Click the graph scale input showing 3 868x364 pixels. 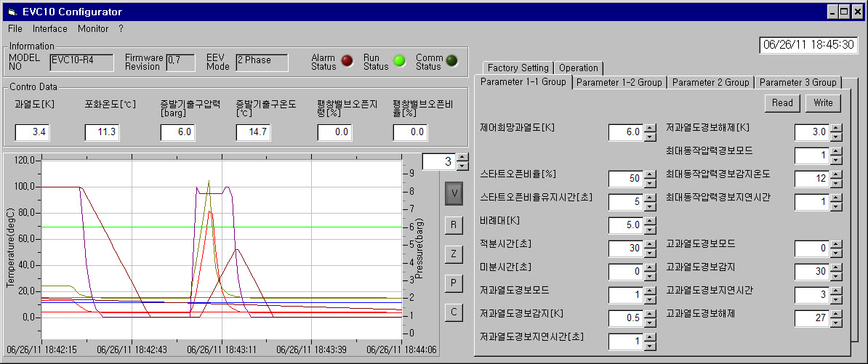click(x=440, y=161)
